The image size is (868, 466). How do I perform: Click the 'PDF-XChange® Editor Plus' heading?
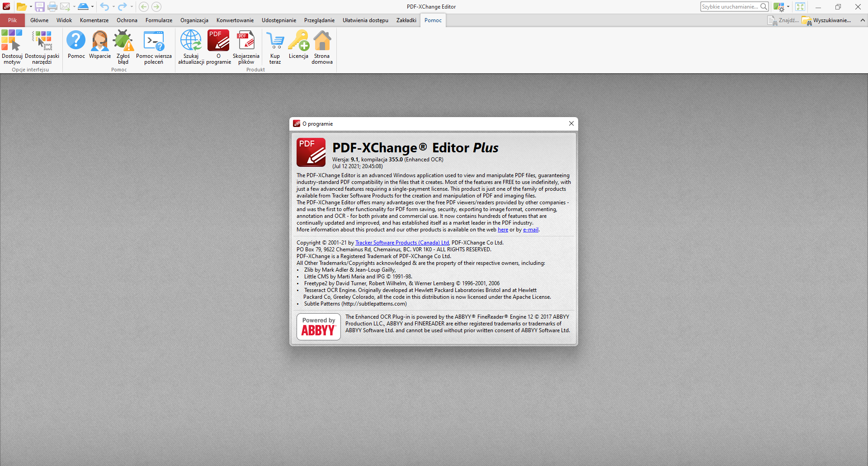click(x=415, y=148)
